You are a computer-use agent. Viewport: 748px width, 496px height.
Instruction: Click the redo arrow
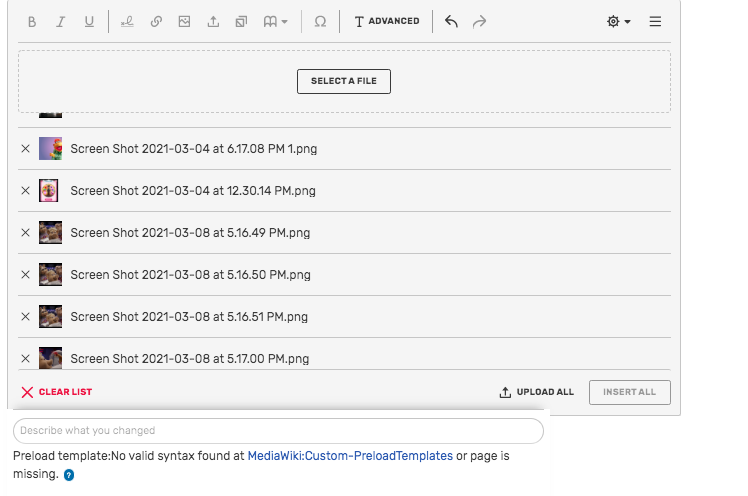pyautogui.click(x=480, y=21)
